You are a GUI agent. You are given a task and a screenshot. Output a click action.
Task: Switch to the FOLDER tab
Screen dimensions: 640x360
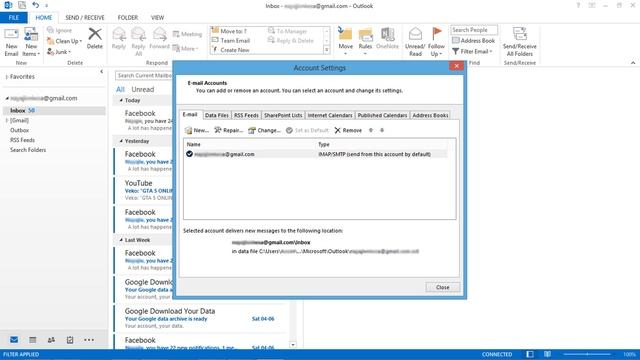click(128, 18)
